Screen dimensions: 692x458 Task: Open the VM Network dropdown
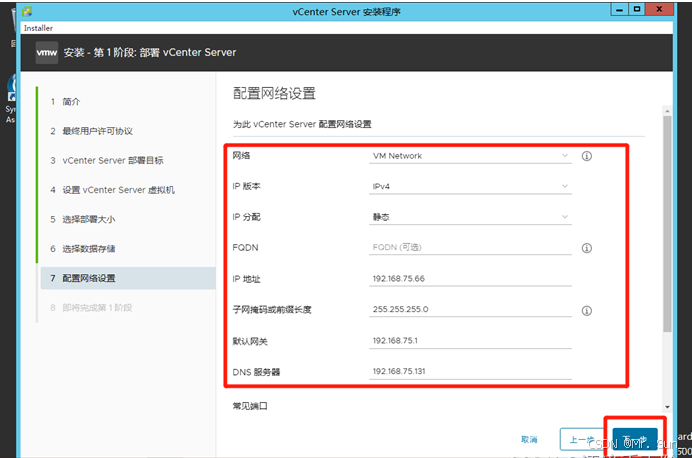point(470,156)
